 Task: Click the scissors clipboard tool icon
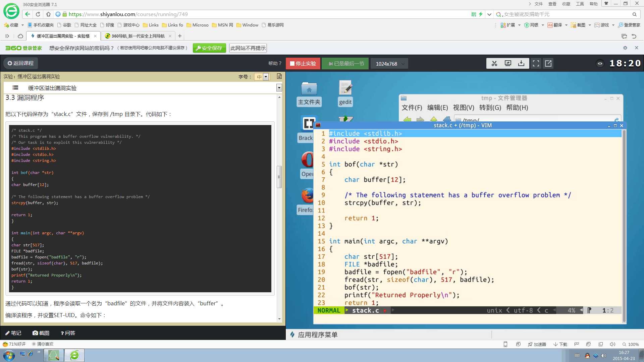coord(494,63)
